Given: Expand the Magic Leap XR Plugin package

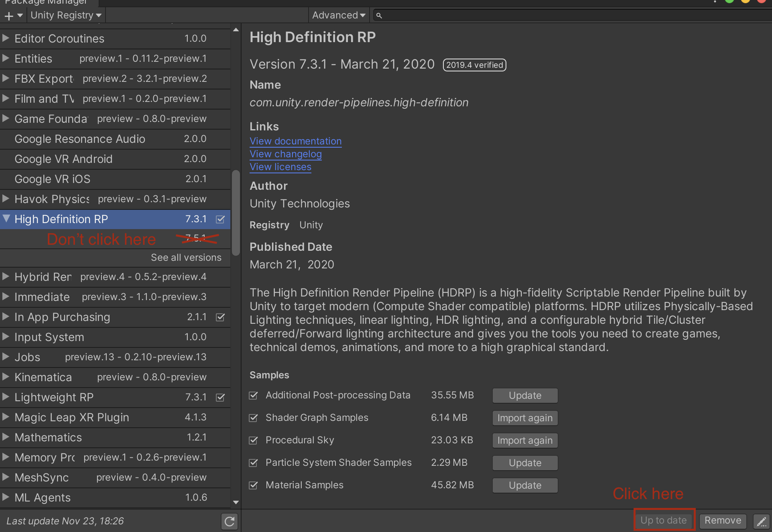Looking at the screenshot, I should point(6,417).
